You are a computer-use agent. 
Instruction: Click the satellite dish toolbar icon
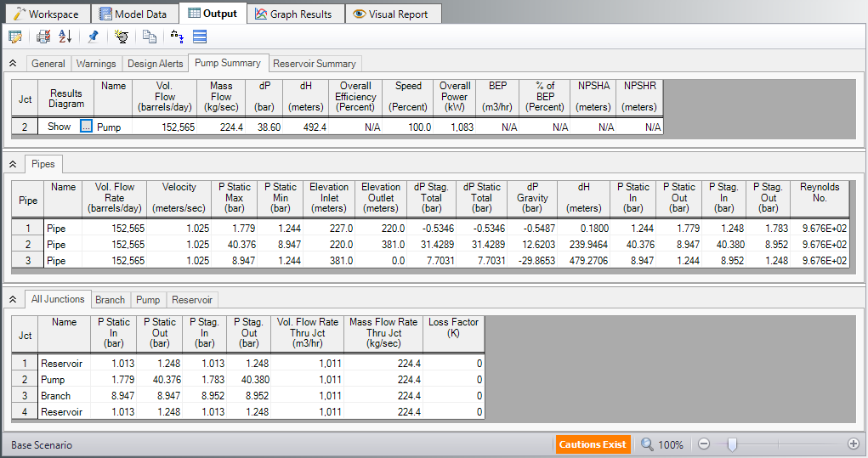click(x=122, y=37)
